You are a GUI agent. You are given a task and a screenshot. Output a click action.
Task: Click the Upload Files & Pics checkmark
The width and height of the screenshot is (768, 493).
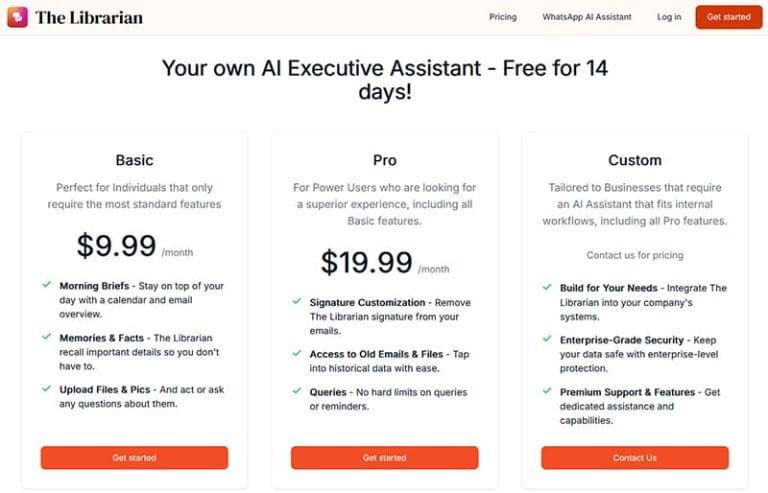pyautogui.click(x=46, y=389)
